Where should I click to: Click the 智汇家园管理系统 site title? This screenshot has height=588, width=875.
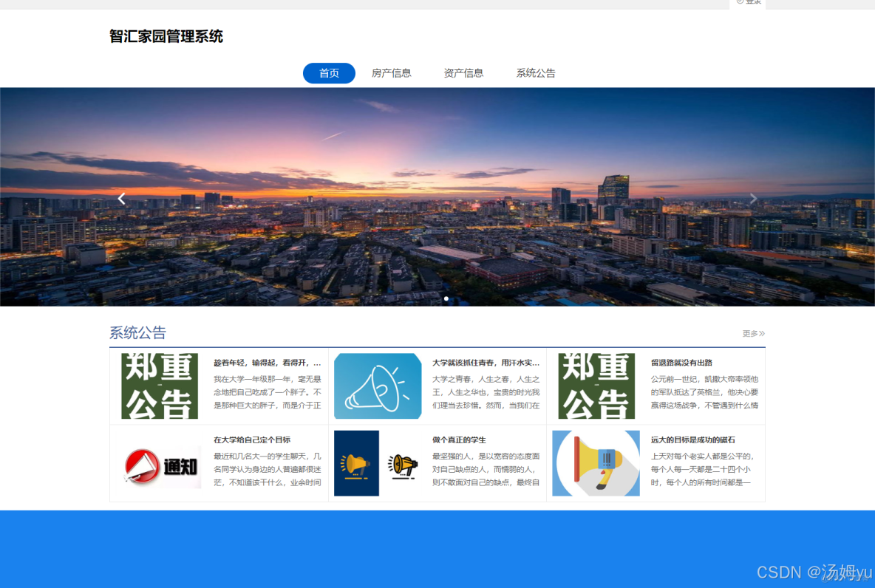(166, 36)
